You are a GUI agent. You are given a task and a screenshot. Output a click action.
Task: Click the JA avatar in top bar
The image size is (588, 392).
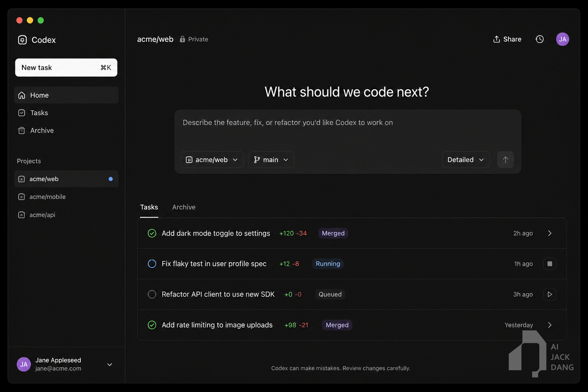point(562,39)
